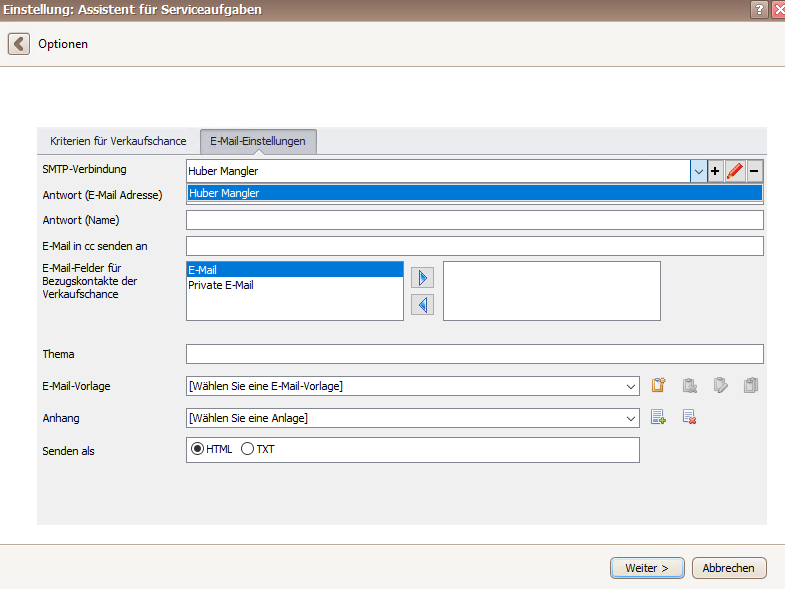Select HTML as send format
This screenshot has width=785, height=589.
[x=197, y=449]
